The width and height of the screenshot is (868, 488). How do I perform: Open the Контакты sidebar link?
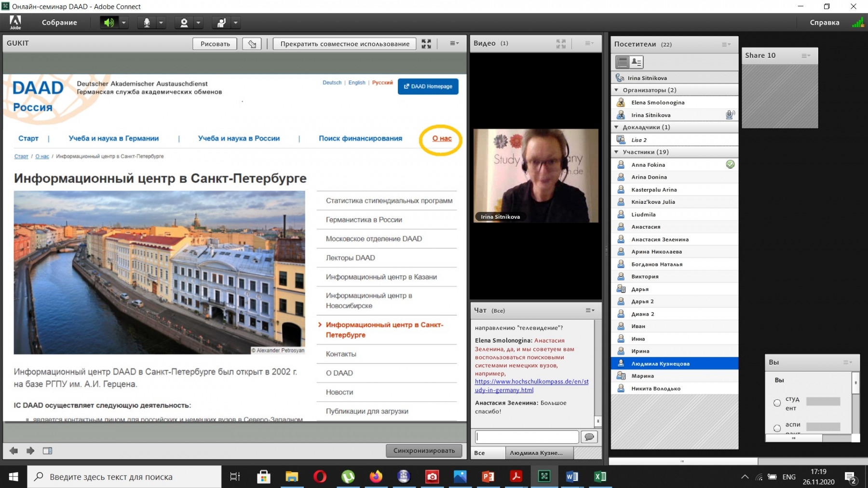click(x=341, y=354)
